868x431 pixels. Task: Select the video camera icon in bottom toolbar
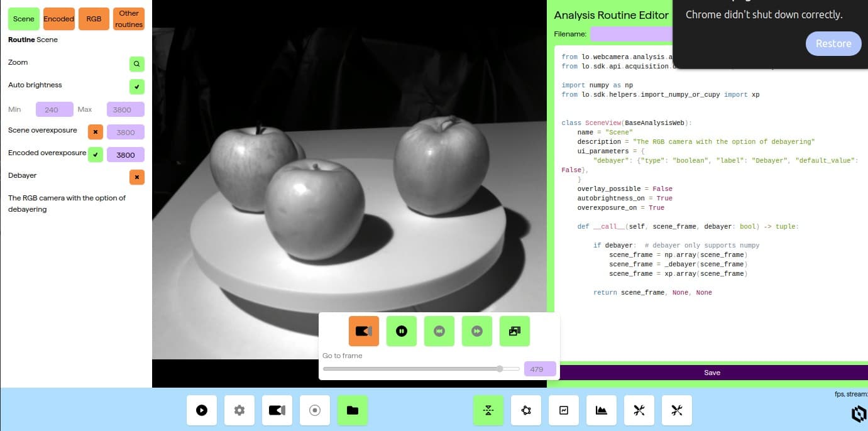point(277,410)
